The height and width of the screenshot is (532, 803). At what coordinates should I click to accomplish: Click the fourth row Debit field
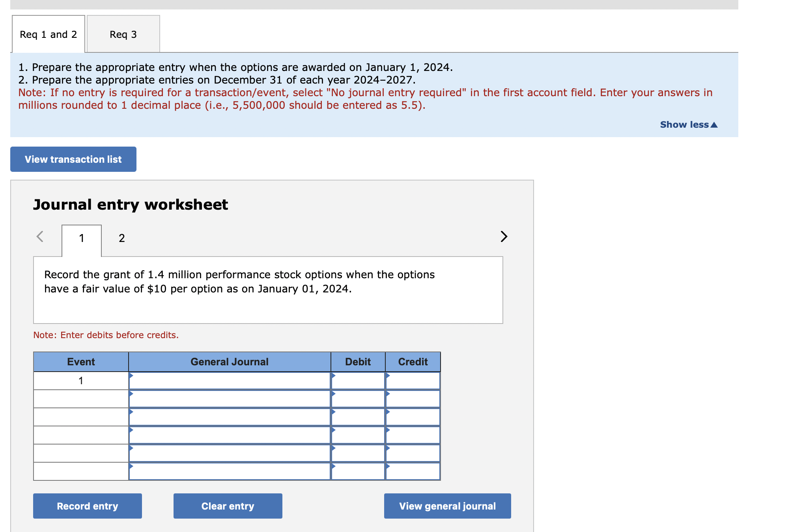coord(358,435)
